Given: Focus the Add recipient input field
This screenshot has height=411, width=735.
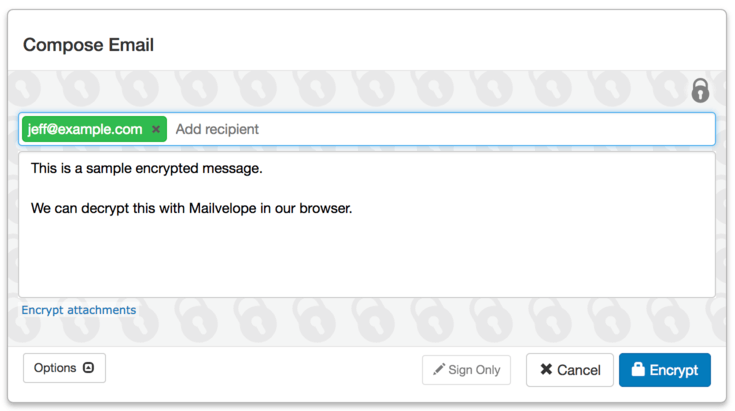Looking at the screenshot, I should point(441,129).
